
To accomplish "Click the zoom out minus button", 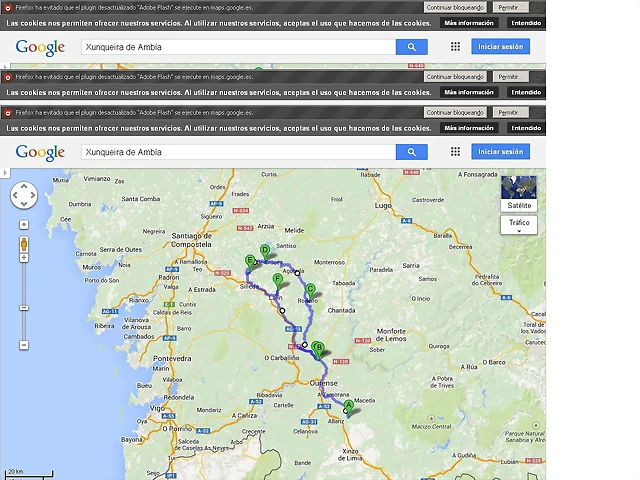I will coord(24,345).
